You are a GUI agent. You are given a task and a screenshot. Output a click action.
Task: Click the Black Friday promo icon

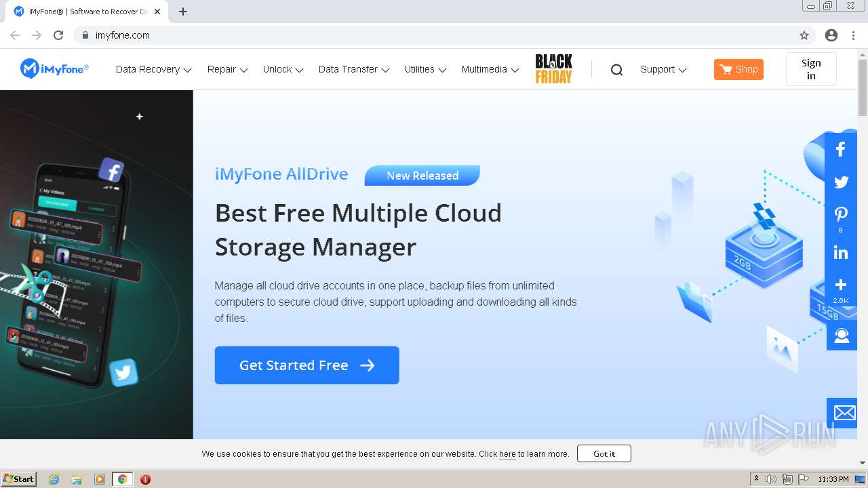tap(553, 68)
